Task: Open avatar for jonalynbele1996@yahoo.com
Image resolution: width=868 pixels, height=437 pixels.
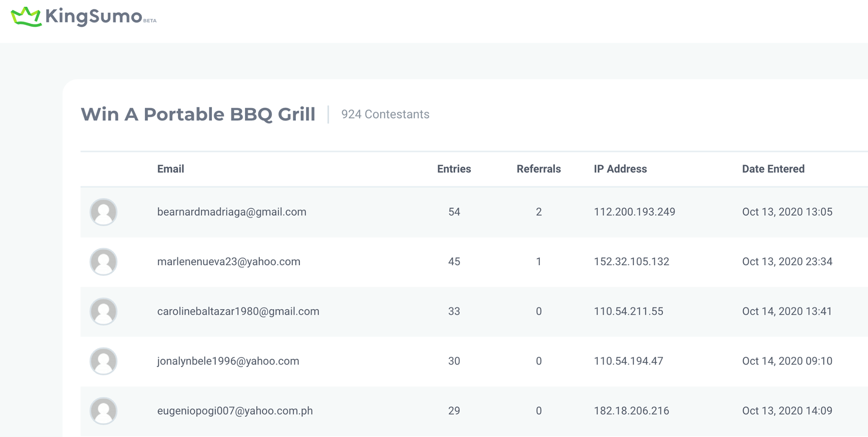Action: coord(103,361)
